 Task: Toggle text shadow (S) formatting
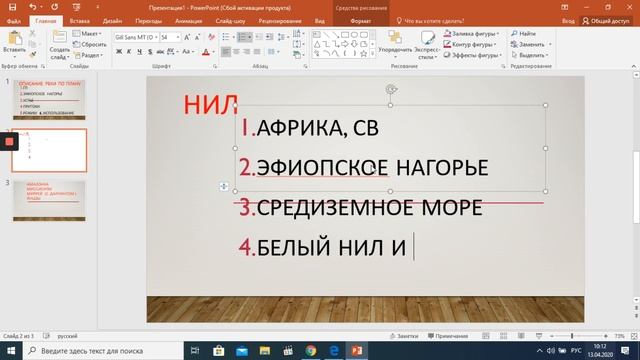[150, 51]
